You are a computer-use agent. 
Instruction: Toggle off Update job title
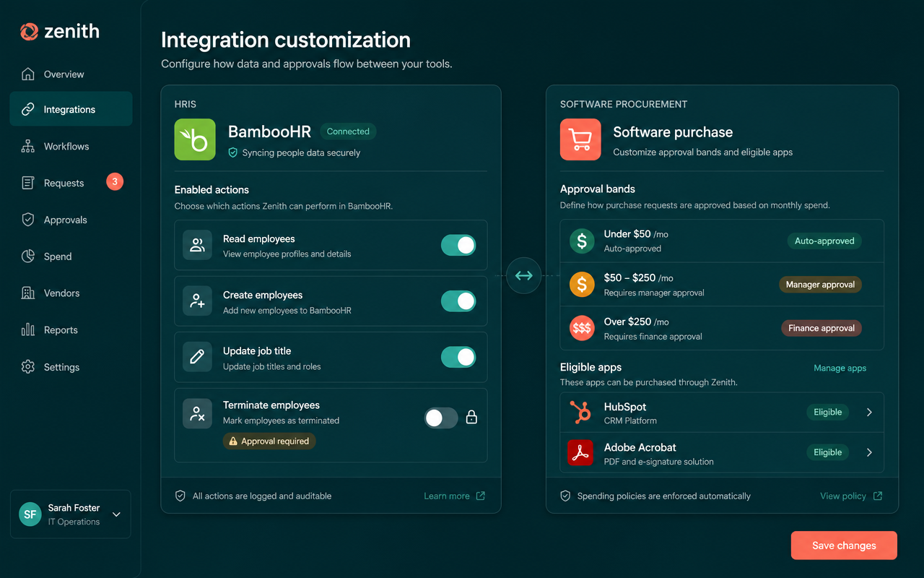point(458,357)
